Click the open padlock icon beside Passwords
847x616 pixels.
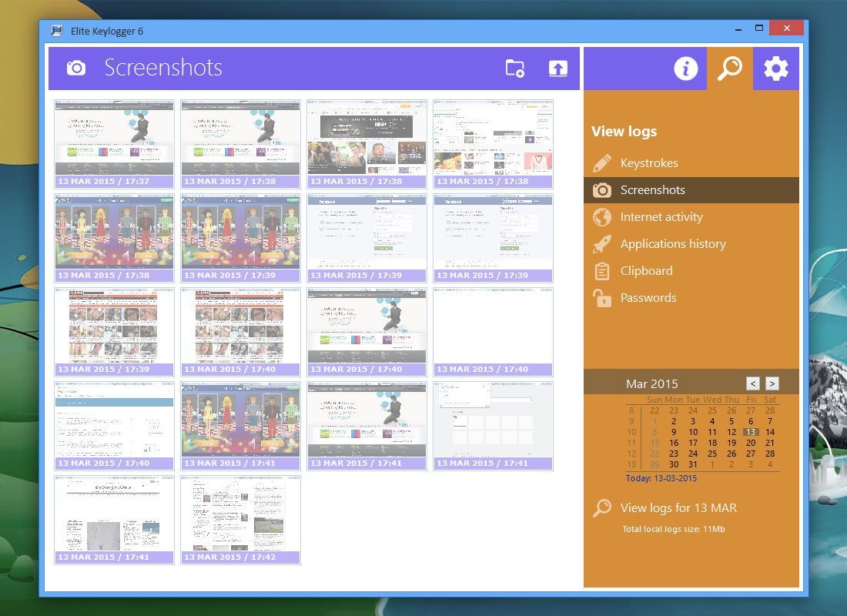(602, 298)
